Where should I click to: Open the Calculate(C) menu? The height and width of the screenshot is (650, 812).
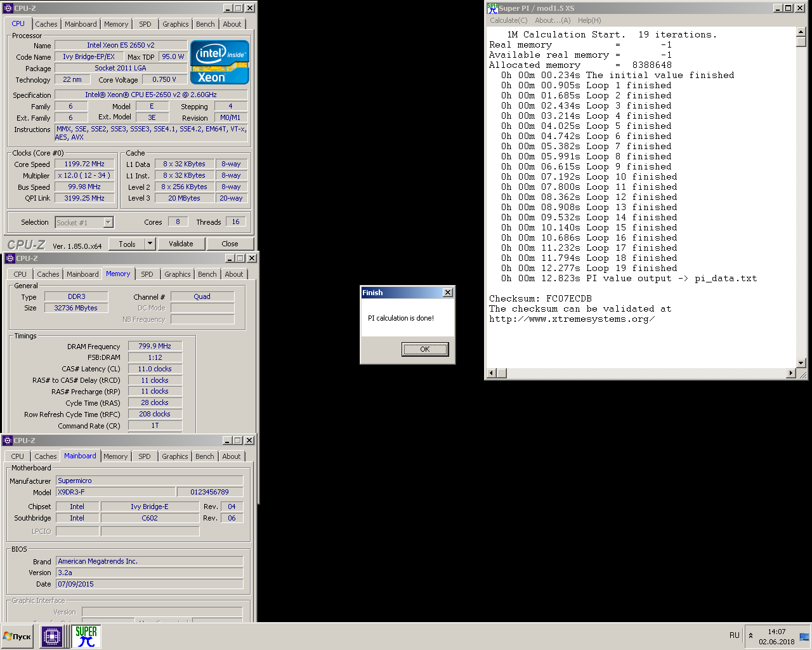pos(508,20)
